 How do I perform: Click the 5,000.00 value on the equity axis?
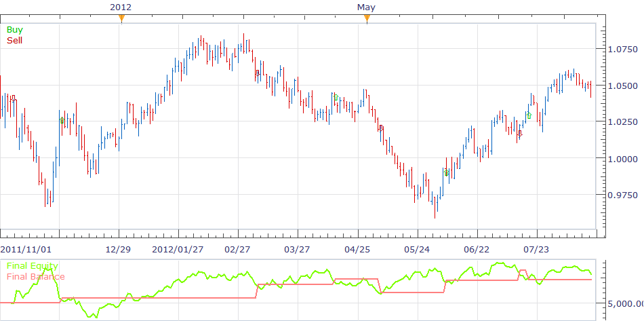click(625, 304)
